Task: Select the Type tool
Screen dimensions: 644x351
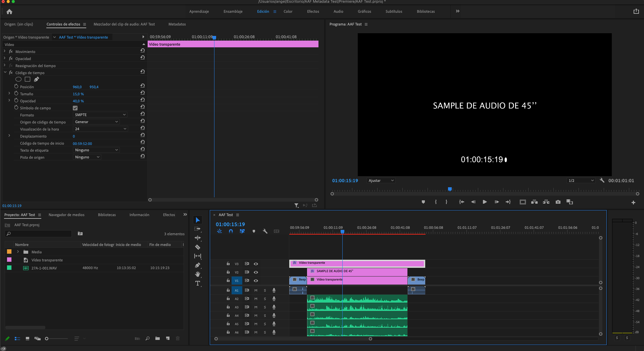Action: (198, 284)
